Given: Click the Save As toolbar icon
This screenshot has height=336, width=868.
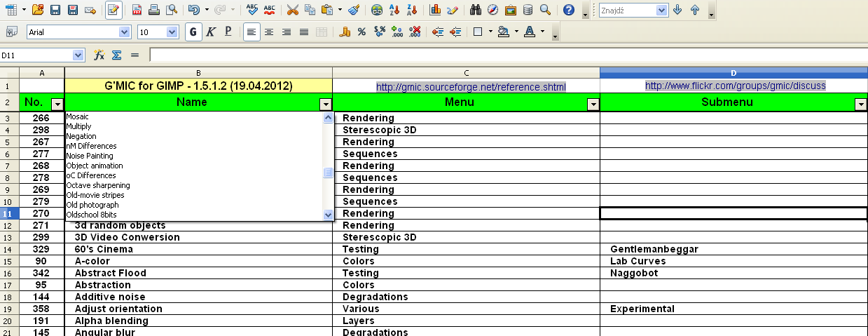Looking at the screenshot, I should coord(72,10).
